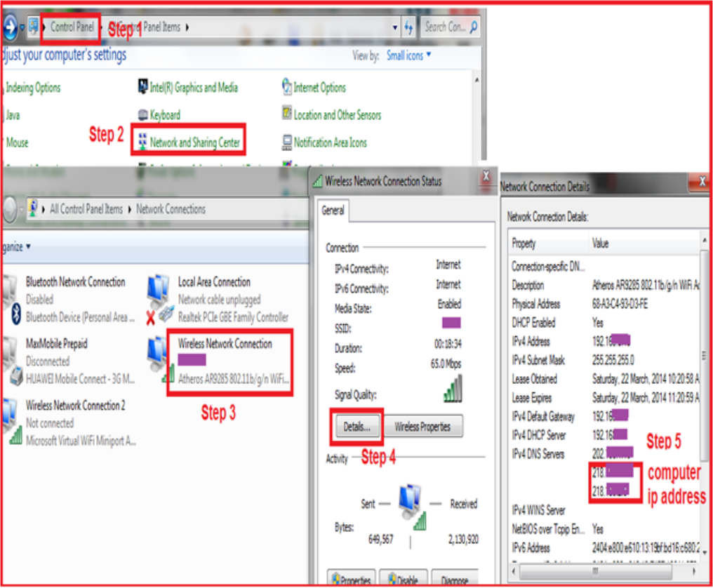The width and height of the screenshot is (713, 588).
Task: Expand the Organize menu dropdown
Action: click(15, 246)
